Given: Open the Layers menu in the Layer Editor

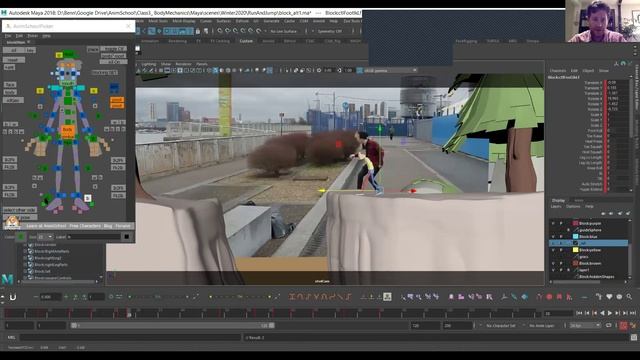Looking at the screenshot, I should tap(556, 207).
